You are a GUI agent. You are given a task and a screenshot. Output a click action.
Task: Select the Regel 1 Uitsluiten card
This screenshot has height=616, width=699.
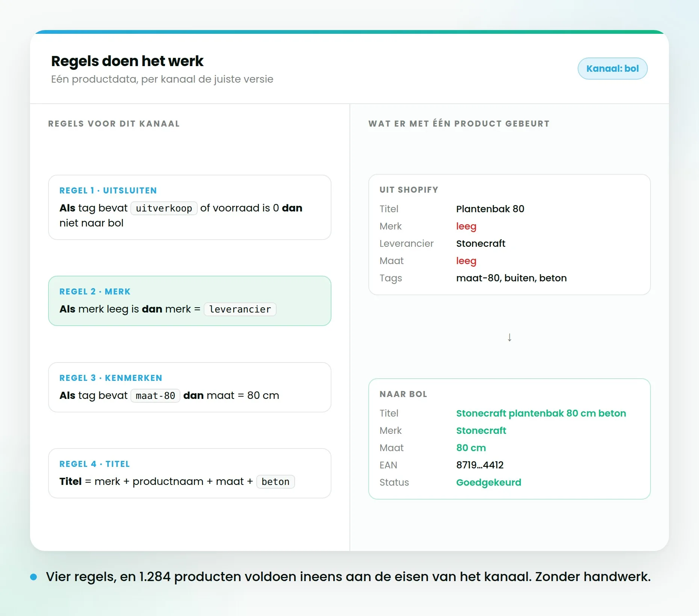tap(189, 207)
